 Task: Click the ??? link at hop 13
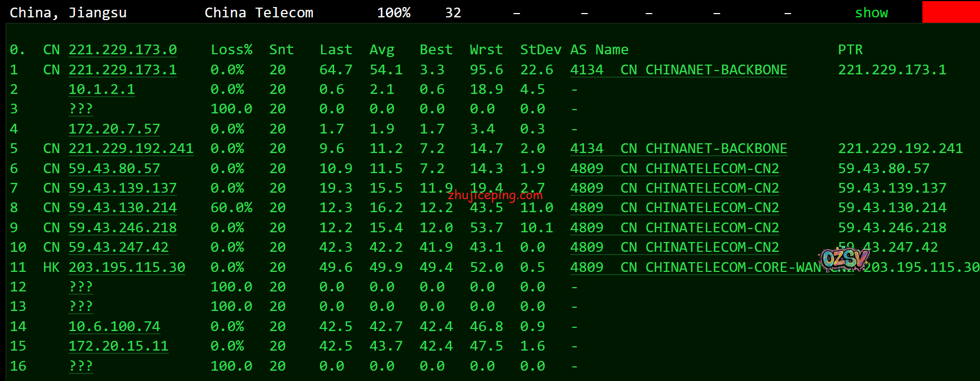[x=80, y=307]
